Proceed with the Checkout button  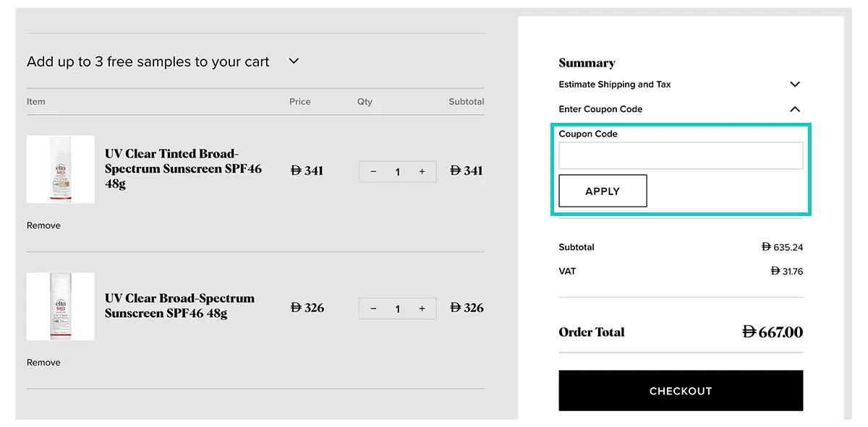click(x=681, y=391)
